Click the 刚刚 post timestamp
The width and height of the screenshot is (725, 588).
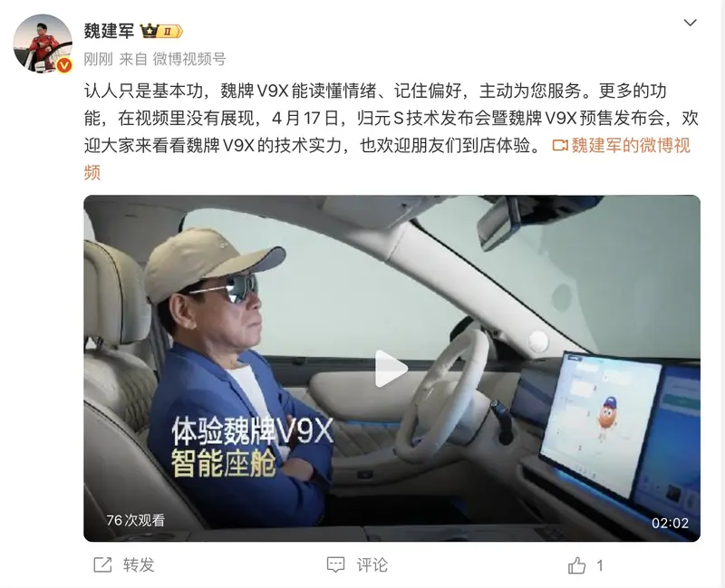98,59
